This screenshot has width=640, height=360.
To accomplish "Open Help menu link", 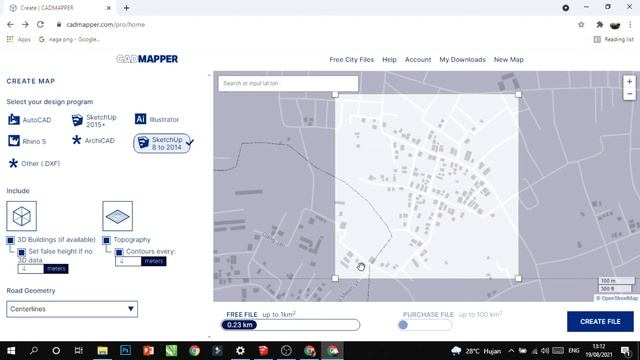I will click(x=389, y=60).
